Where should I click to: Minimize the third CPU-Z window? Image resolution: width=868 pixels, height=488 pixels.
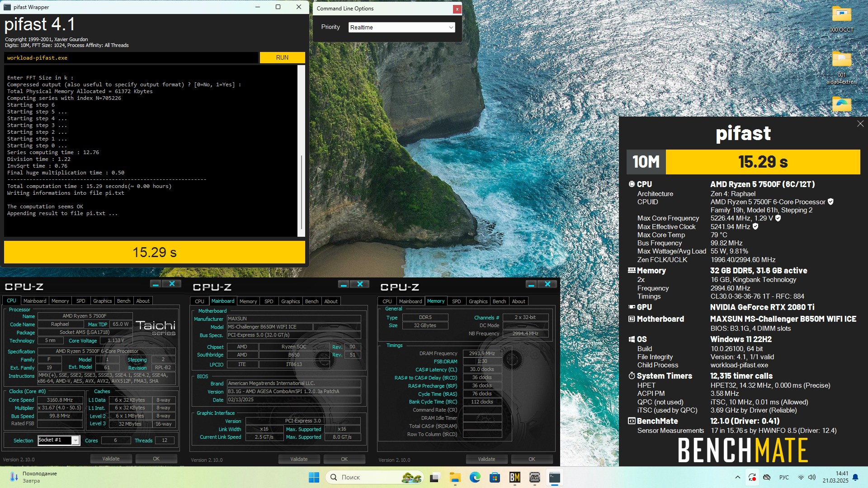coord(531,284)
